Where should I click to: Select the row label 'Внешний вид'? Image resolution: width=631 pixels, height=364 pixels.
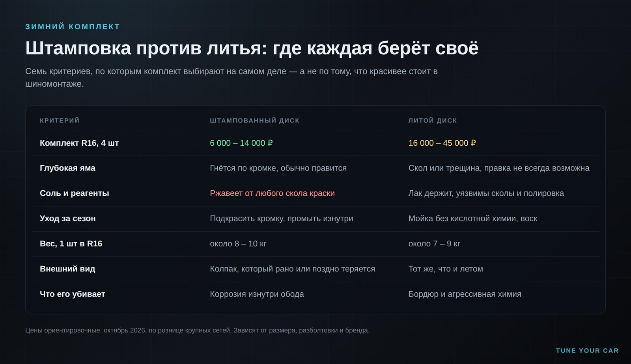pos(67,269)
